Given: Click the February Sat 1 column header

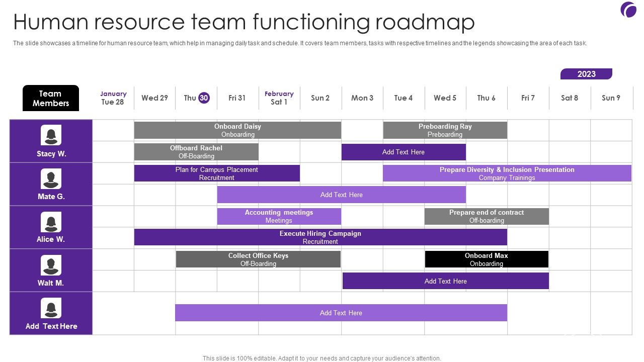Looking at the screenshot, I should (279, 98).
